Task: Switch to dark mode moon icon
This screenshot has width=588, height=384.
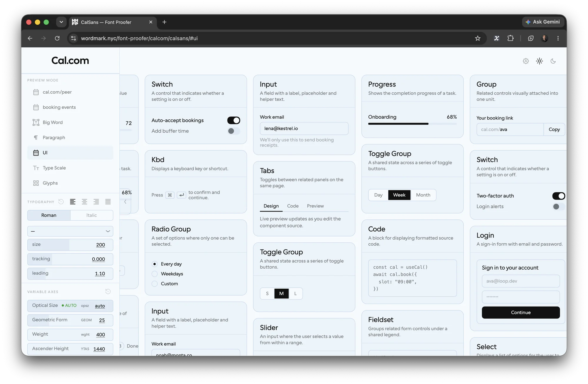Action: tap(553, 61)
